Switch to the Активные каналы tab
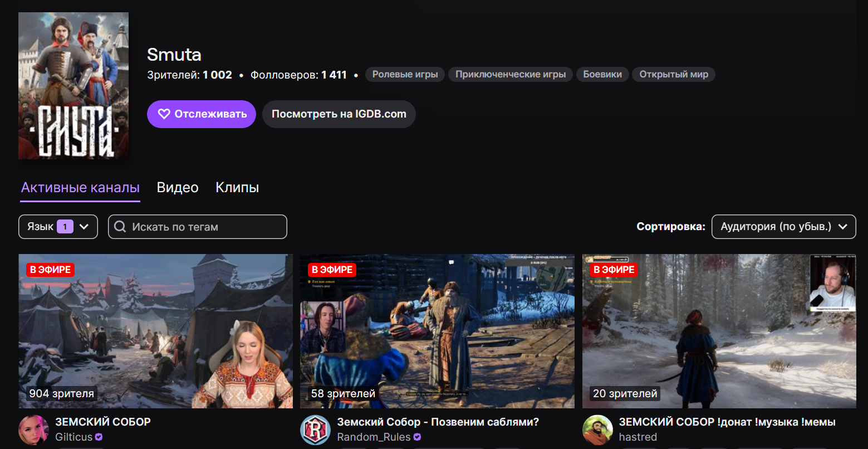 click(80, 188)
